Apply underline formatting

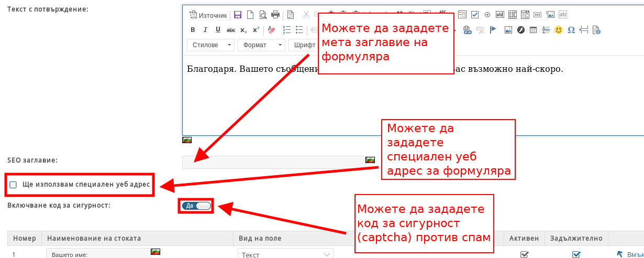click(x=218, y=30)
